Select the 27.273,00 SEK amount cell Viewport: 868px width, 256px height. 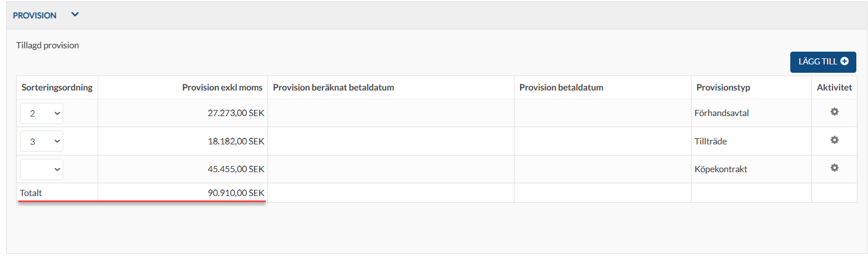tap(183, 113)
